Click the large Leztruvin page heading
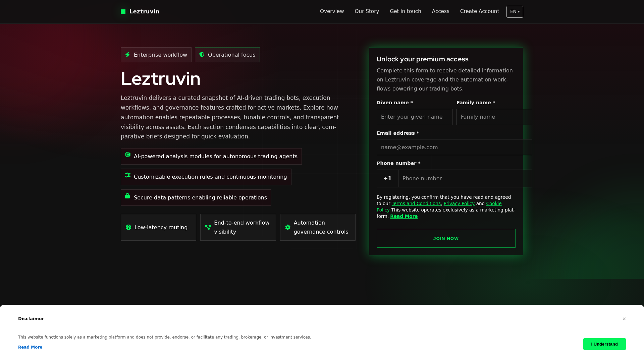Viewport: 644px width, 362px height. click(x=161, y=79)
